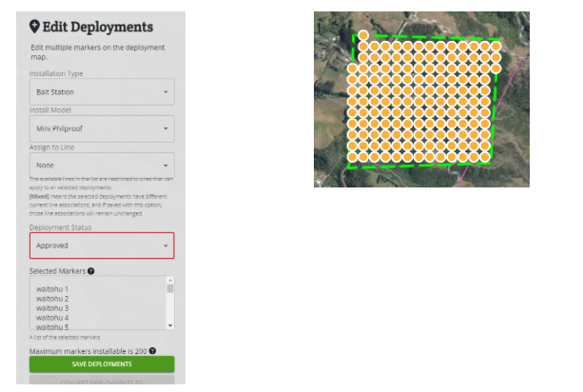Expand the Install Model Mini Philproof dropdown
The image size is (583, 392).
tap(102, 128)
